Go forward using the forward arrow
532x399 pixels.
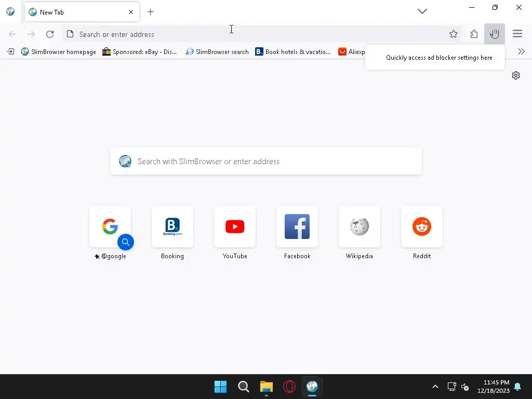31,34
